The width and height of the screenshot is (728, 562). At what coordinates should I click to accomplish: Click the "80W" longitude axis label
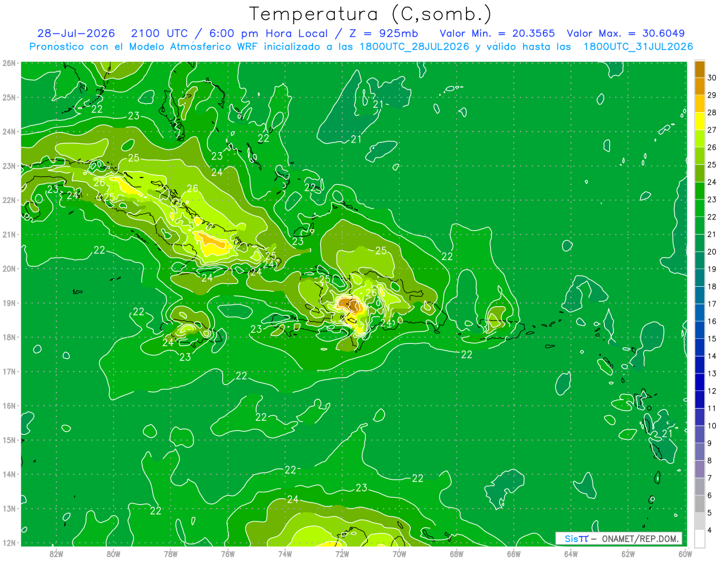113,554
